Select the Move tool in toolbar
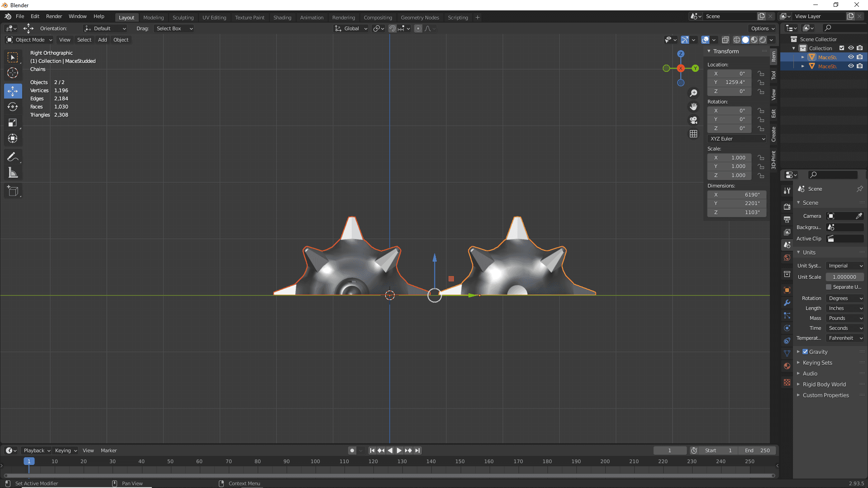Image resolution: width=868 pixels, height=488 pixels. point(13,90)
